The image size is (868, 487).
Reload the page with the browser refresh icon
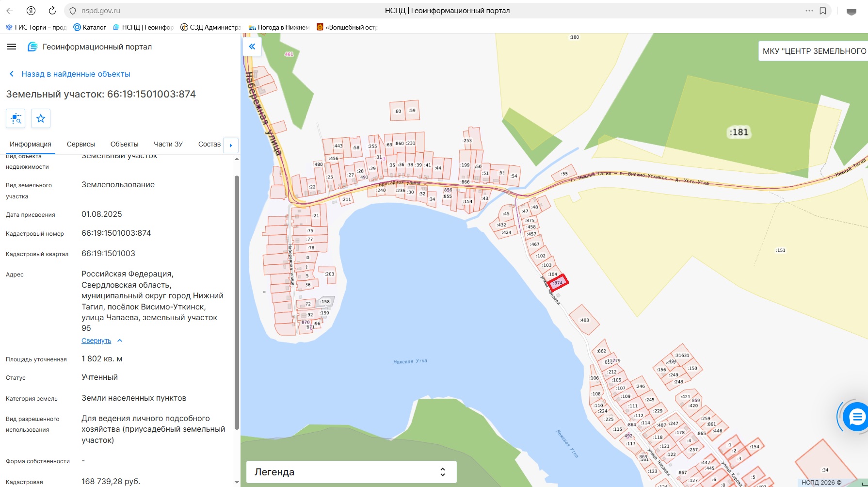52,11
